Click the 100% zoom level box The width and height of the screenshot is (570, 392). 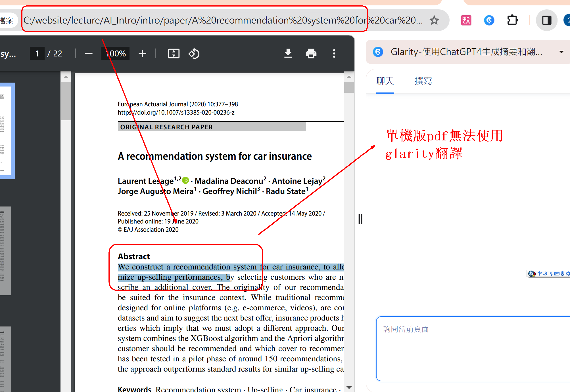point(116,53)
